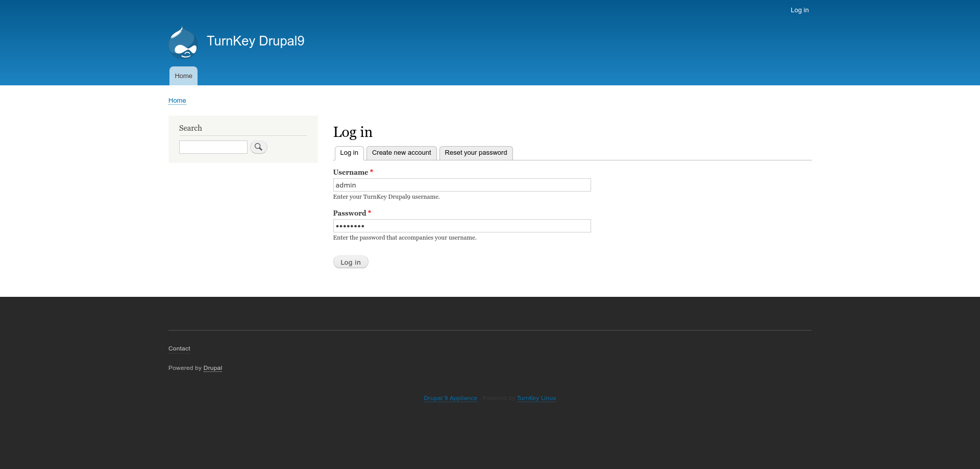Focus the Search text box in sidebar

pos(213,147)
